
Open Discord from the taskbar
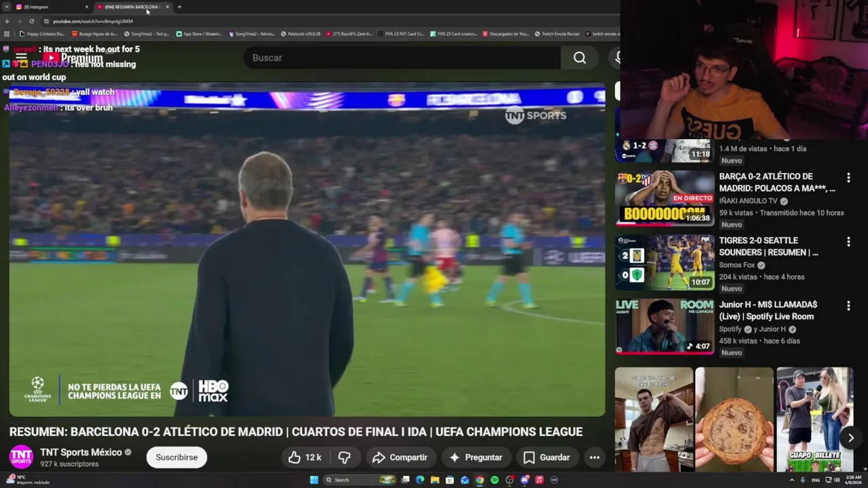coord(524,480)
